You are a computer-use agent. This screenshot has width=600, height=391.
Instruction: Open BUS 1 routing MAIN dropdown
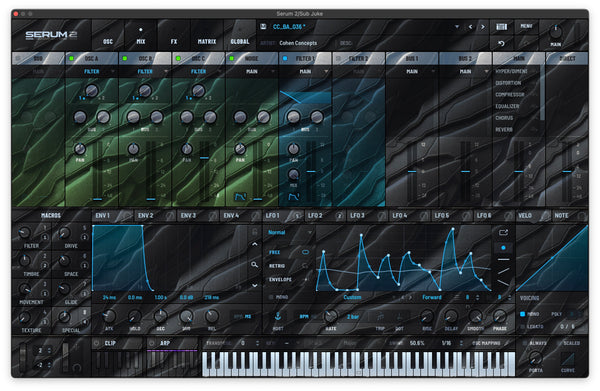click(412, 72)
